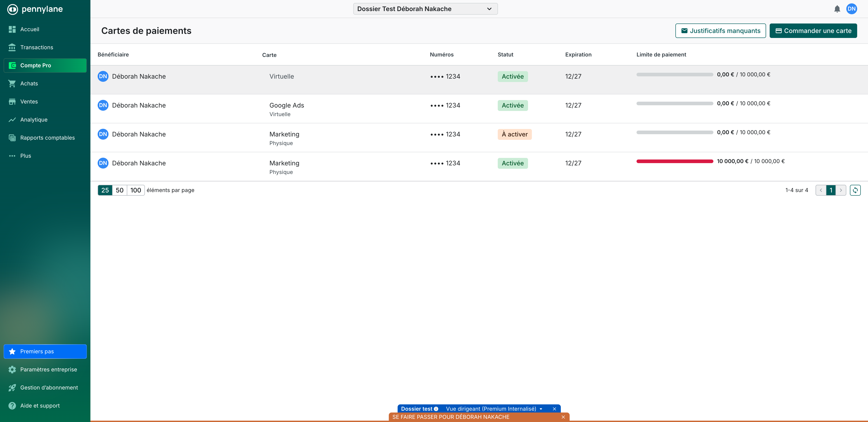
Task: Click payment limit bar of Google Ads card
Action: click(675, 103)
